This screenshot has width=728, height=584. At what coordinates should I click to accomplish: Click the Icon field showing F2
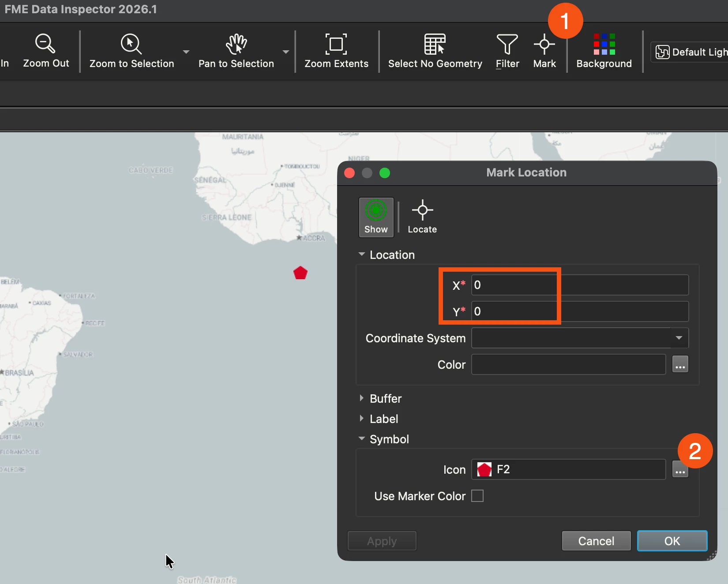(568, 469)
